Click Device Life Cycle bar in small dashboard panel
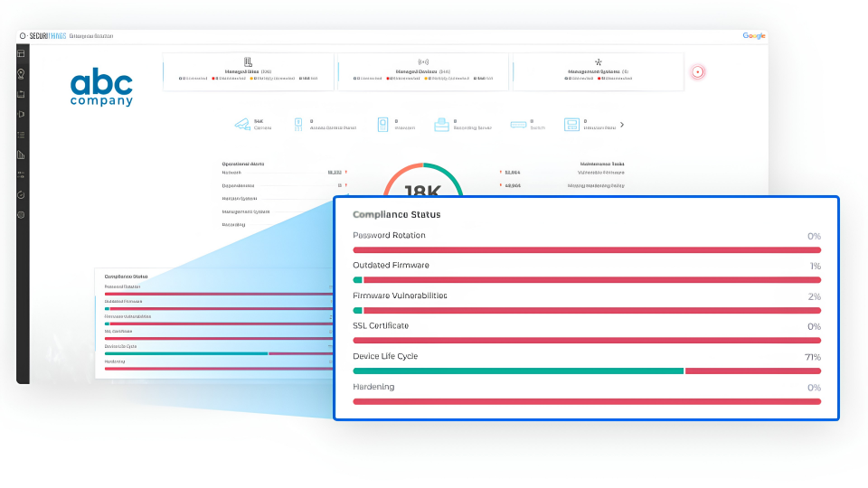 pos(219,353)
